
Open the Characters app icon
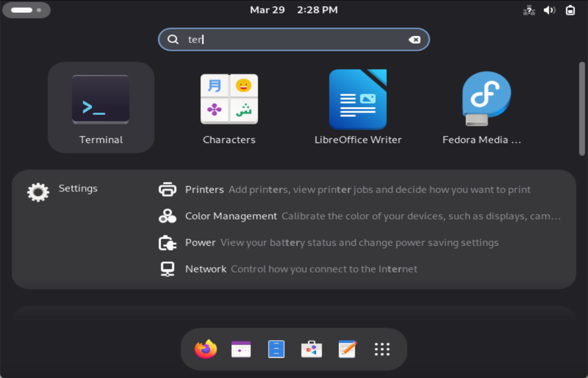pyautogui.click(x=229, y=99)
